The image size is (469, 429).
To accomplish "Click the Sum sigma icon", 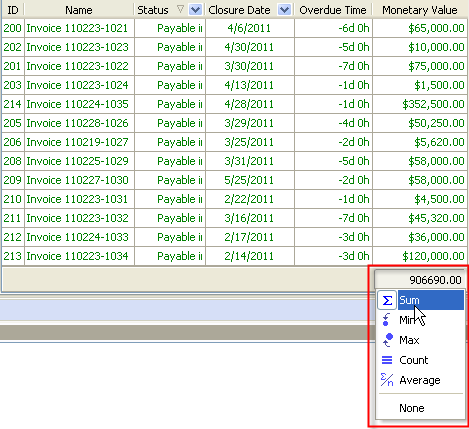I will tap(387, 300).
